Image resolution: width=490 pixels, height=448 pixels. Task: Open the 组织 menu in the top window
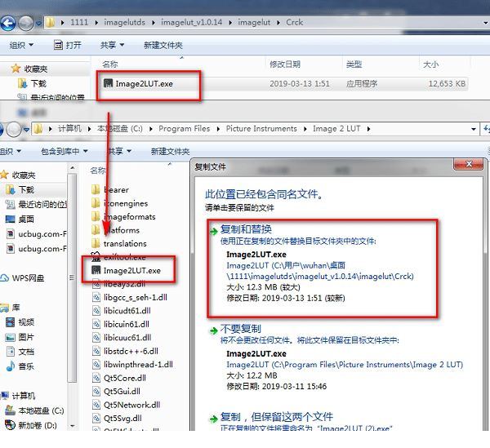click(21, 45)
